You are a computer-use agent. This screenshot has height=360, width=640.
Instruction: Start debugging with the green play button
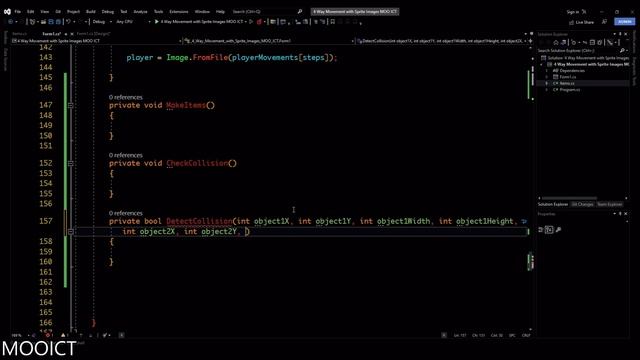tap(156, 22)
